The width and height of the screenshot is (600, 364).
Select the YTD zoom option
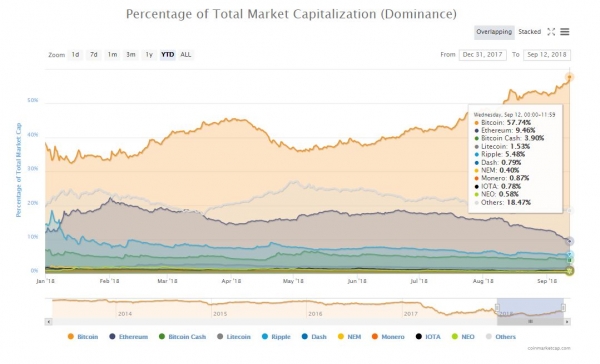coord(168,55)
